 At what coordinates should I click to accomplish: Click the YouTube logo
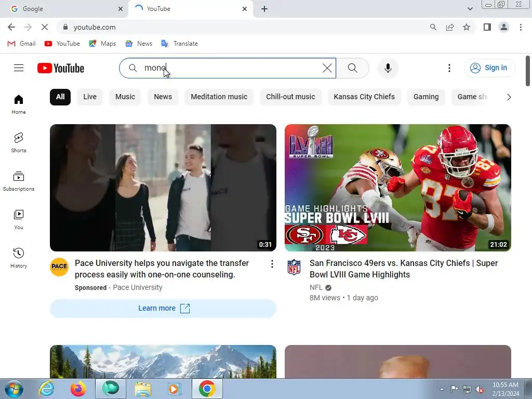(61, 68)
